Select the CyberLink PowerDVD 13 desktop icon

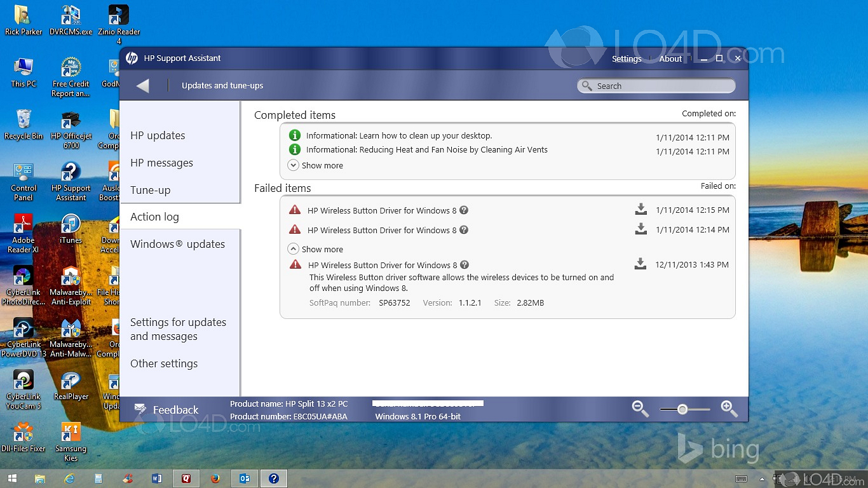(24, 337)
